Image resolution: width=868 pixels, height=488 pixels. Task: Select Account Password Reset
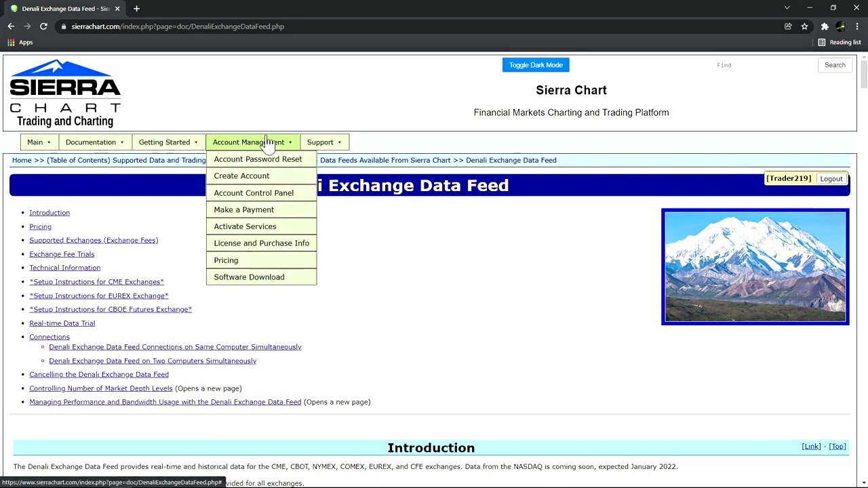(x=261, y=159)
